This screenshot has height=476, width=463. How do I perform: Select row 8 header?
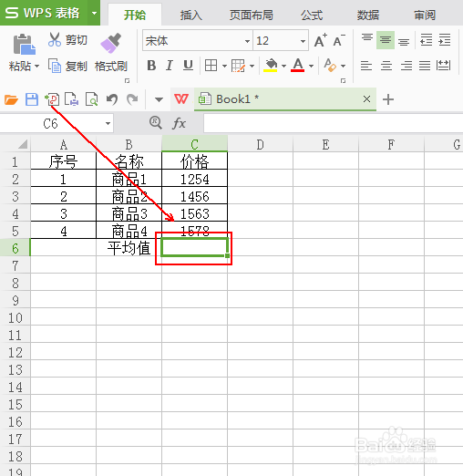(15, 283)
